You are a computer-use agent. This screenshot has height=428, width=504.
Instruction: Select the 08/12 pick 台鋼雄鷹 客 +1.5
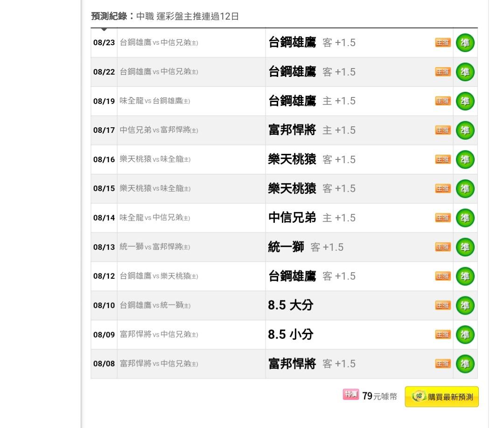[312, 276]
